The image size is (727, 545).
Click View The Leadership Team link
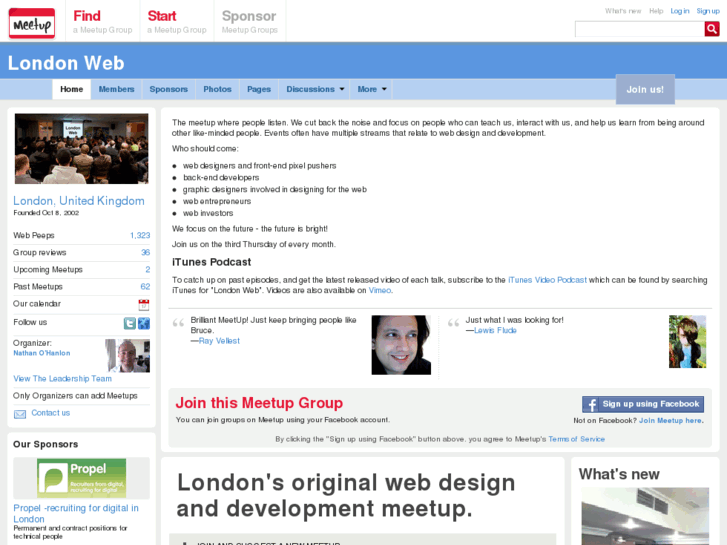(x=63, y=378)
